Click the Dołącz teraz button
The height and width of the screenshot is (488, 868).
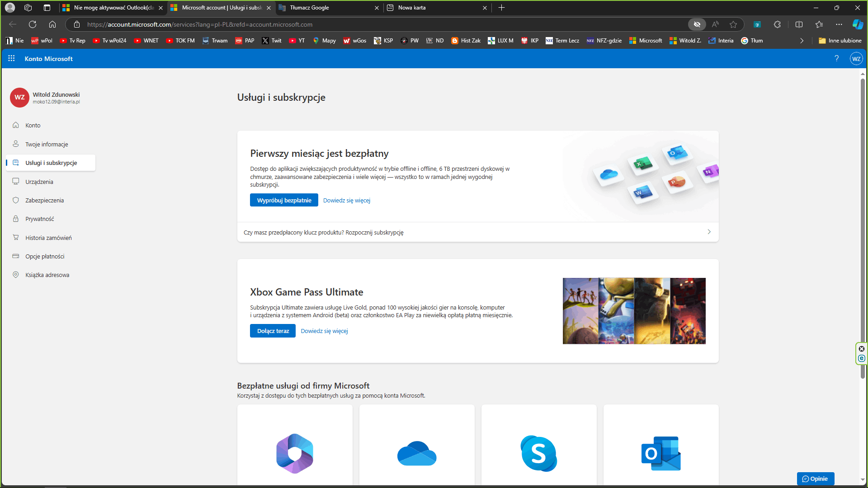tap(273, 331)
